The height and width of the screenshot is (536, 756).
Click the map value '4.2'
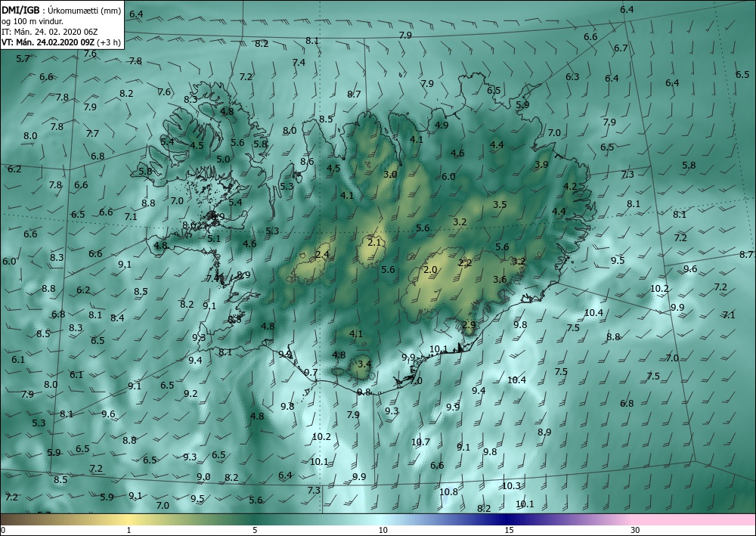tap(570, 187)
